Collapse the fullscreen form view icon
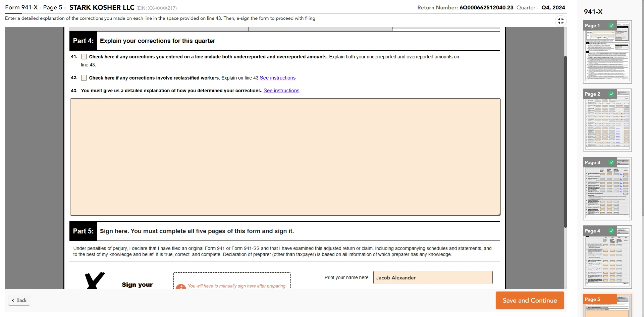The image size is (644, 317). pyautogui.click(x=560, y=21)
